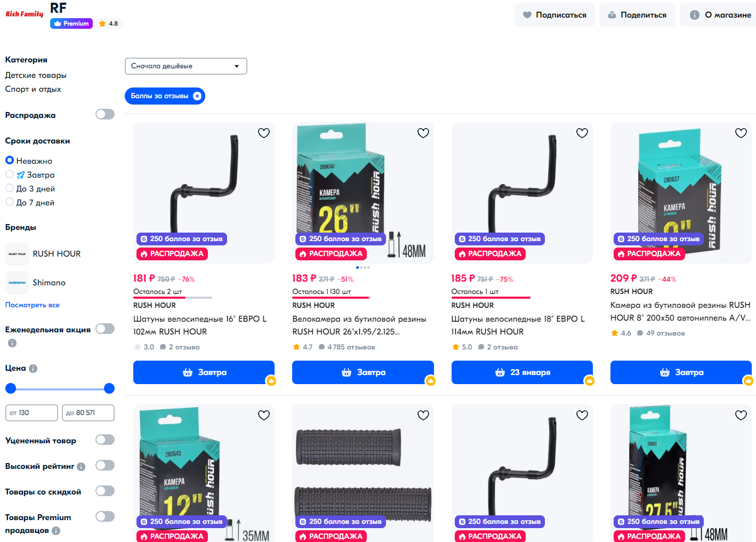Enable Высокий рейтинг switch
The width and height of the screenshot is (756, 542).
pyautogui.click(x=105, y=465)
